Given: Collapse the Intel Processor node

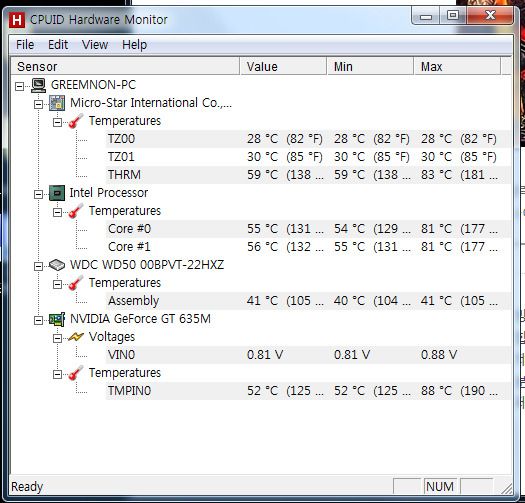Looking at the screenshot, I should click(39, 194).
